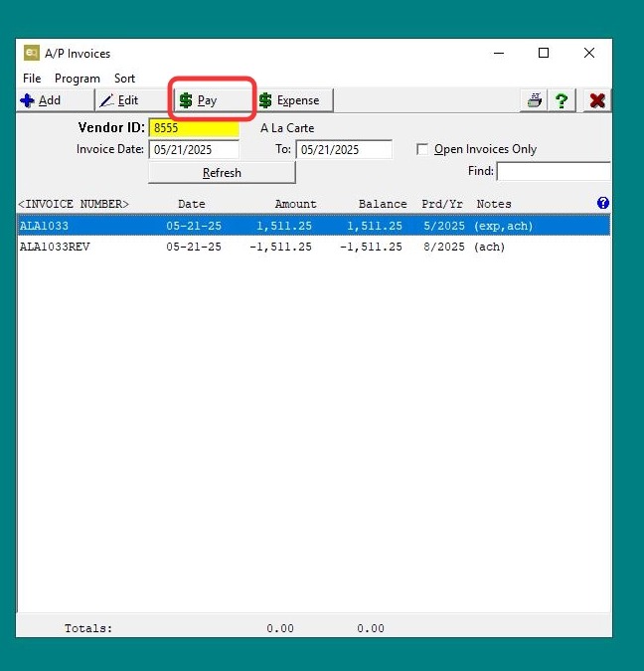Click the Expense dollar button
644x671 pixels.
point(295,100)
